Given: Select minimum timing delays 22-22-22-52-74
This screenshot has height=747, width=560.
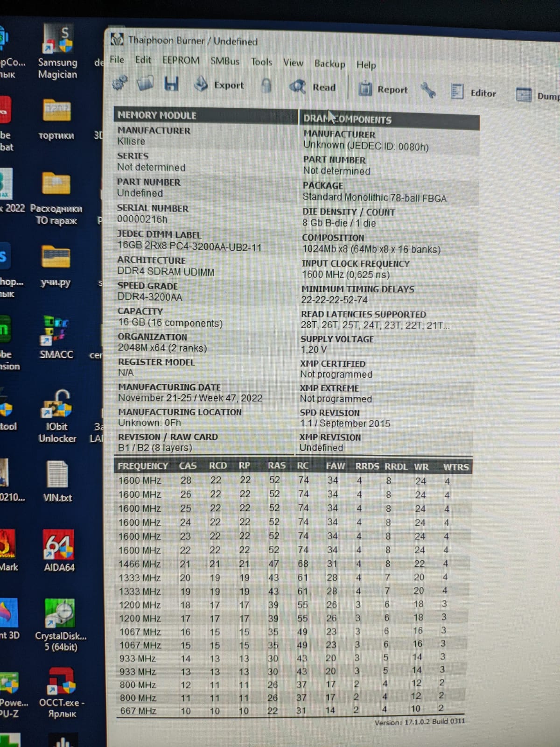Looking at the screenshot, I should (334, 300).
